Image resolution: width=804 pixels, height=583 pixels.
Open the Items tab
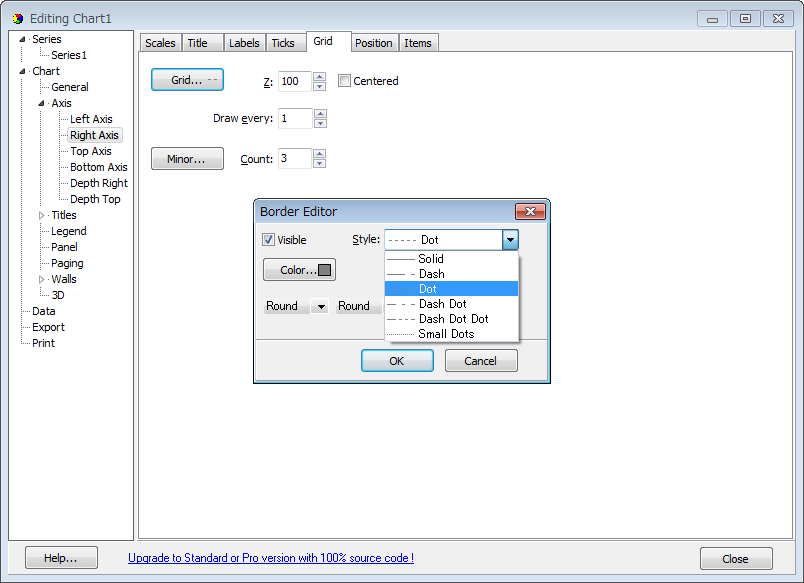pos(418,42)
